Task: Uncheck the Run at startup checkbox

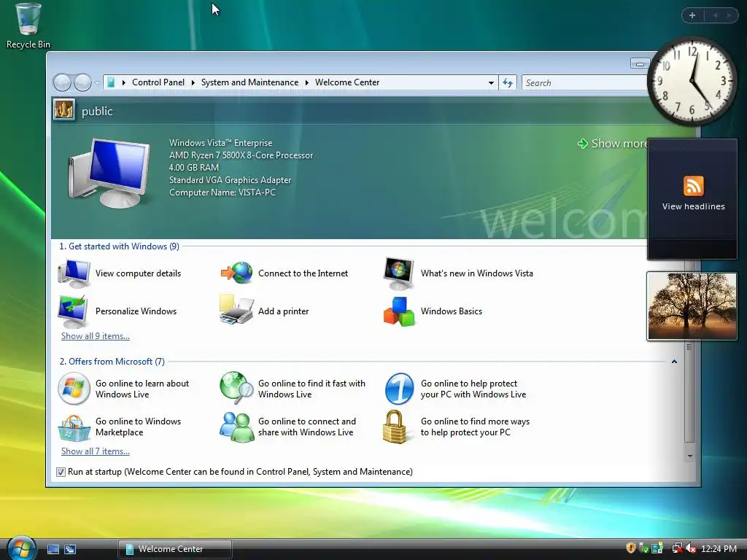Action: coord(61,472)
